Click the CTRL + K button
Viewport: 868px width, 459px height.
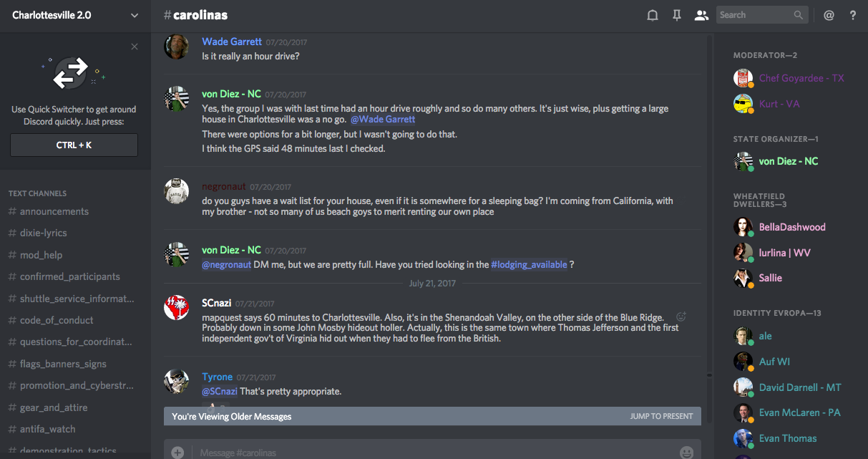point(74,145)
